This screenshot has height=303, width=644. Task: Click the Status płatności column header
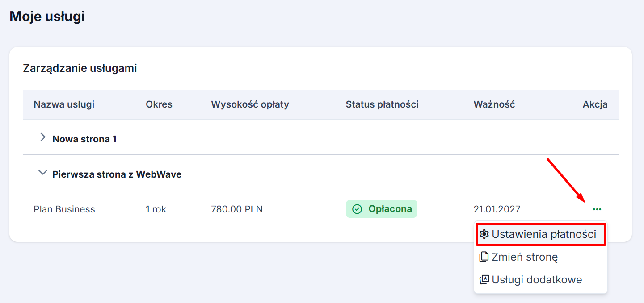[x=382, y=104]
